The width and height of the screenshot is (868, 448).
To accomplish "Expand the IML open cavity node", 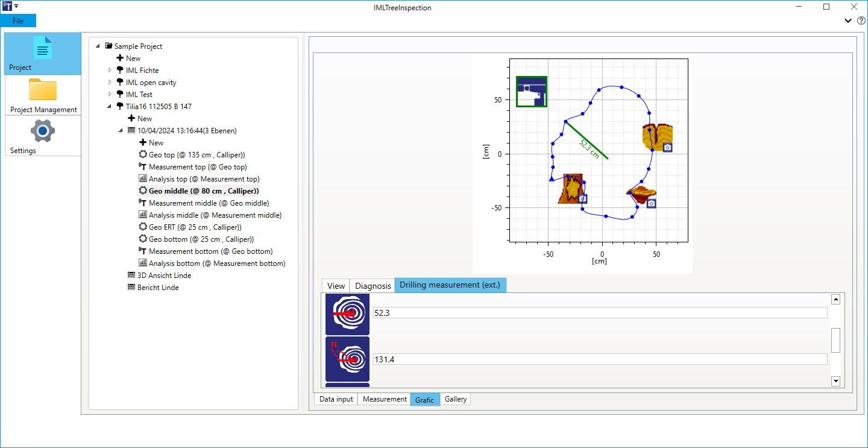I will [x=110, y=83].
